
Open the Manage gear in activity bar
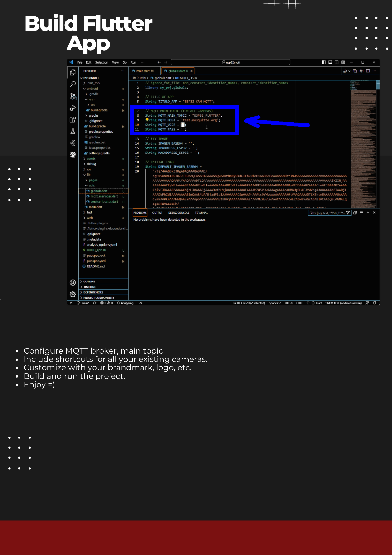[x=73, y=294]
